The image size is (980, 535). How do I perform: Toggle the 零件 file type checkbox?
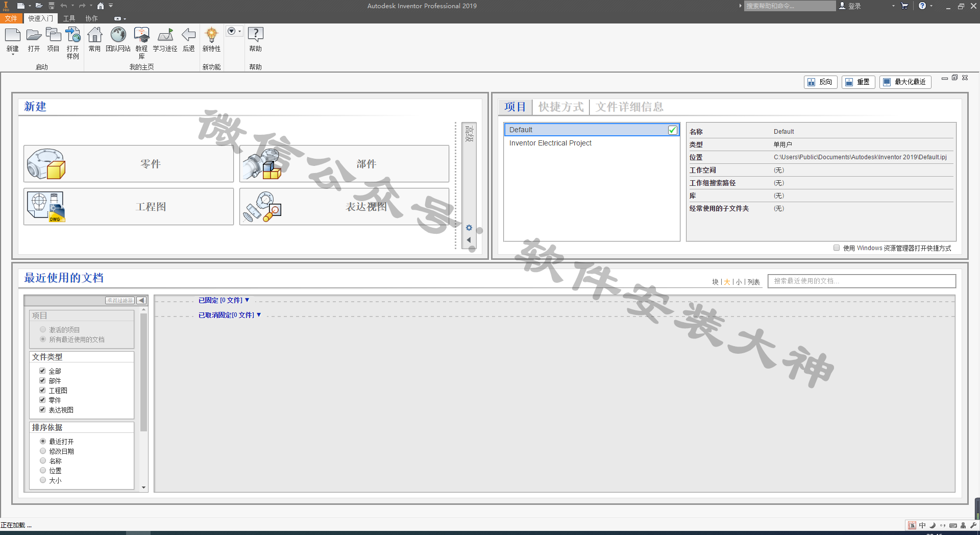(42, 400)
